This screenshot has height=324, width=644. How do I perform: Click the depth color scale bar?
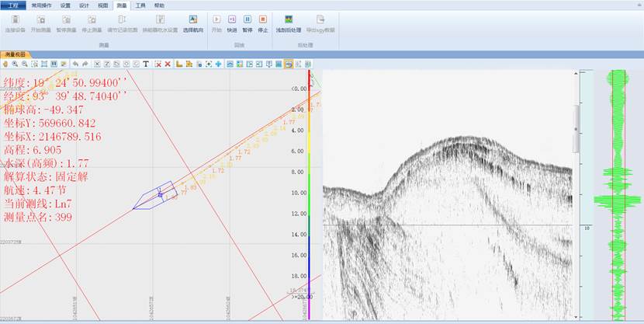coord(310,194)
